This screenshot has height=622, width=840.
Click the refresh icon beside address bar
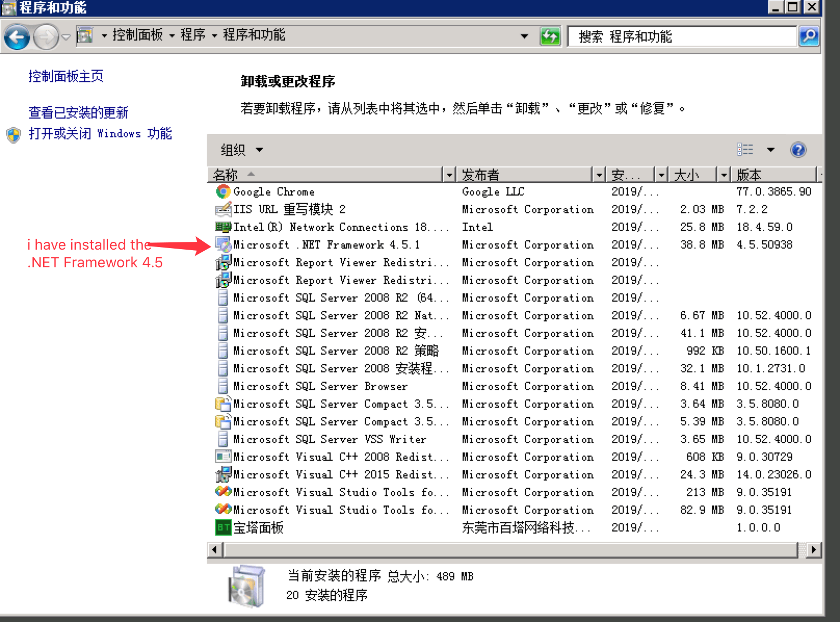coord(550,36)
